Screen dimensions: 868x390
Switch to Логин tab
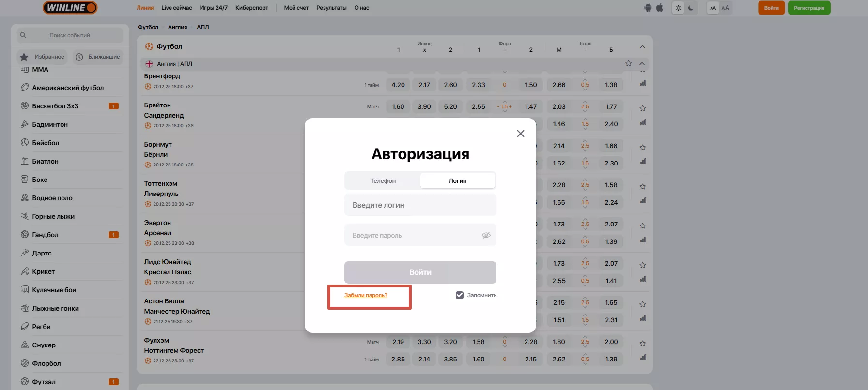click(x=458, y=180)
